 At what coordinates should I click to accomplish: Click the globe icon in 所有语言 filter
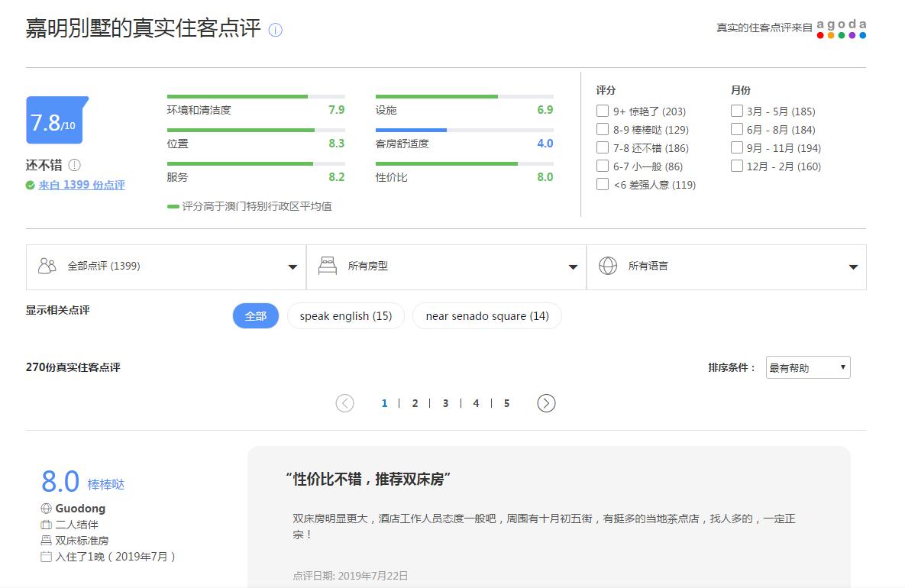coord(608,266)
